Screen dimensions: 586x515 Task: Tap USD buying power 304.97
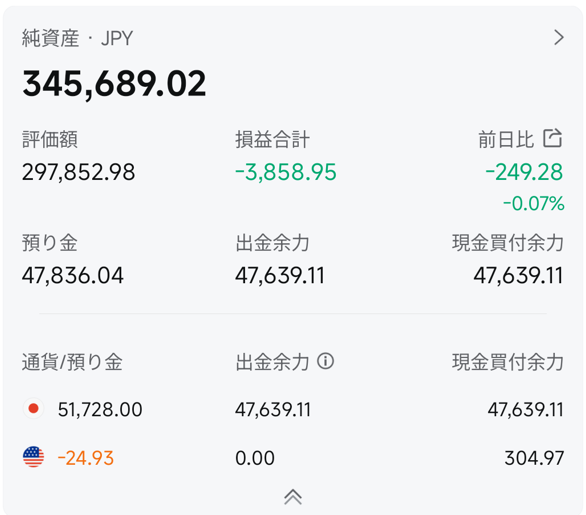tap(534, 458)
